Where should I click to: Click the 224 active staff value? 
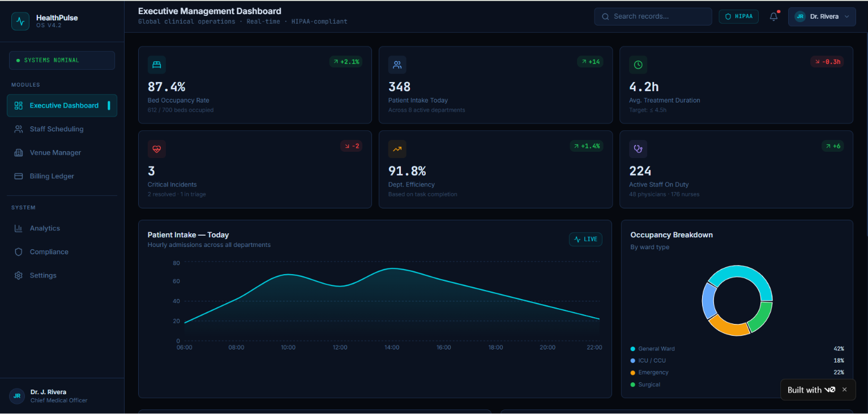[640, 171]
